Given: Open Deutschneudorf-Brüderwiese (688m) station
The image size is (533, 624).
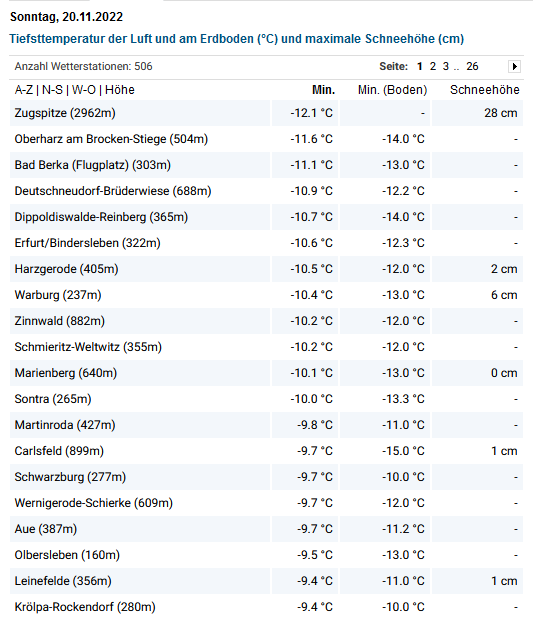Looking at the screenshot, I should coord(113,191).
